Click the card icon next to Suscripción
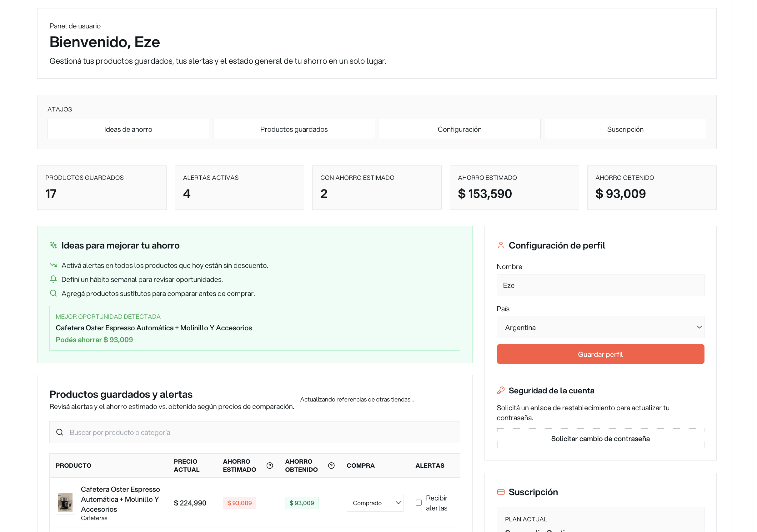 tap(500, 491)
